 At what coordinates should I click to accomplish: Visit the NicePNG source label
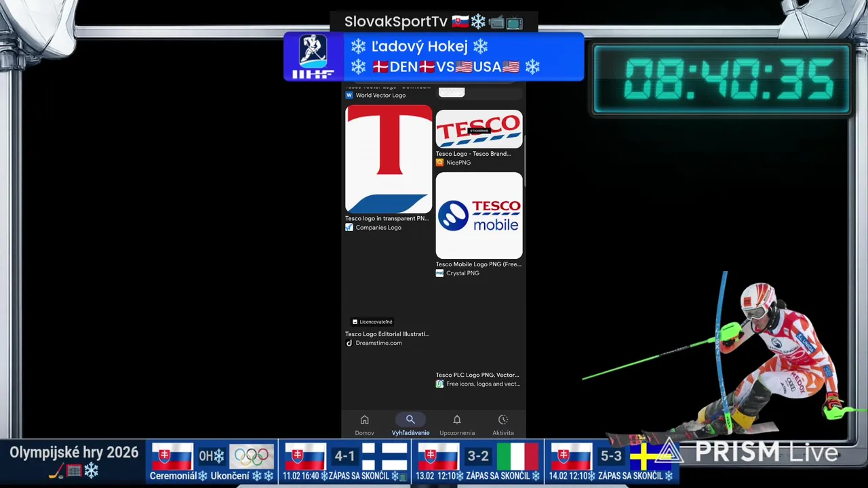click(x=458, y=163)
